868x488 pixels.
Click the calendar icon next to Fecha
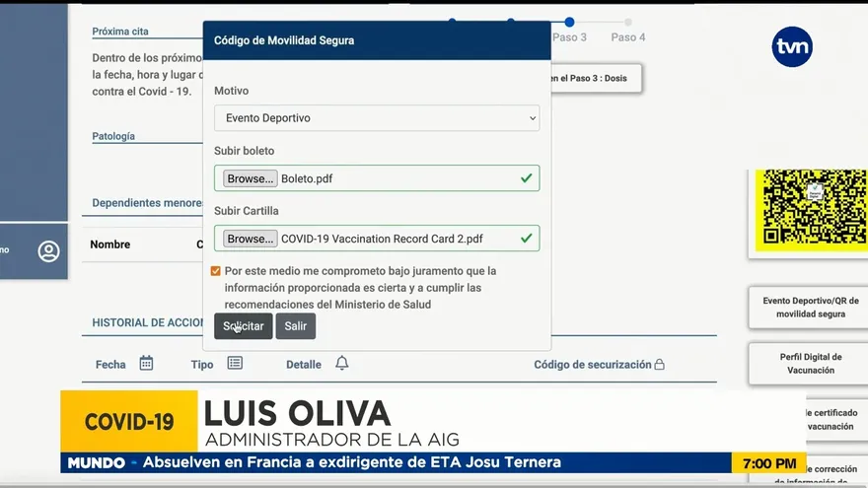pos(146,363)
